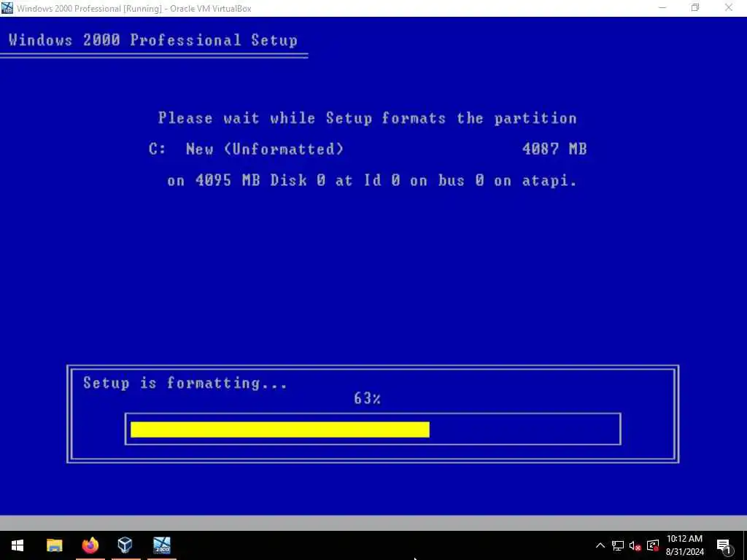Click the date 8/31/2024 in the tray
The width and height of the screenshot is (747, 560).
[x=684, y=553]
